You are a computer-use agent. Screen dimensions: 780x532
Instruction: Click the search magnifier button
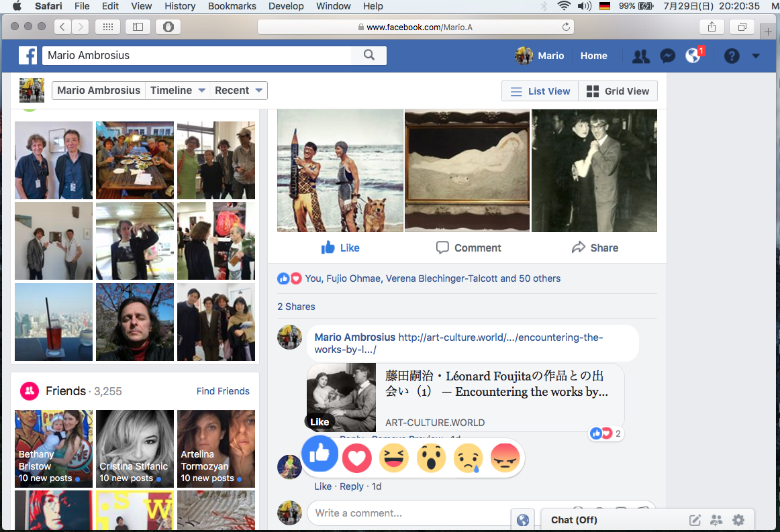click(369, 55)
